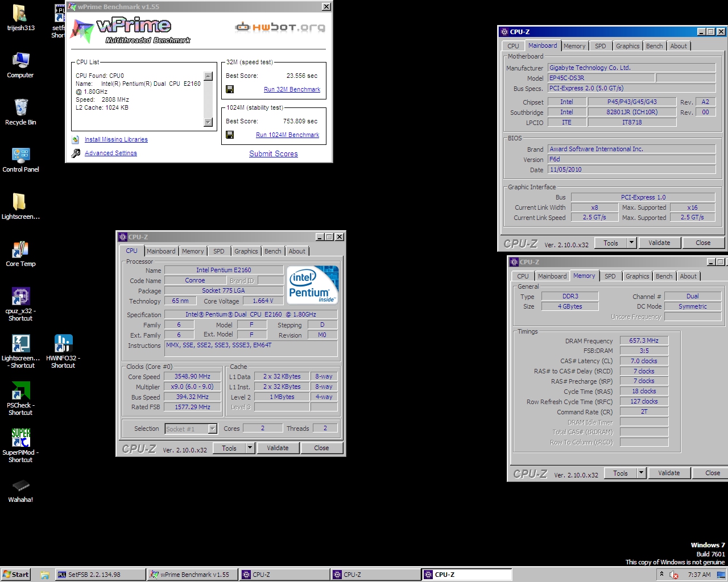728x582 pixels.
Task: Show hidden tray icons arrow
Action: (x=661, y=574)
